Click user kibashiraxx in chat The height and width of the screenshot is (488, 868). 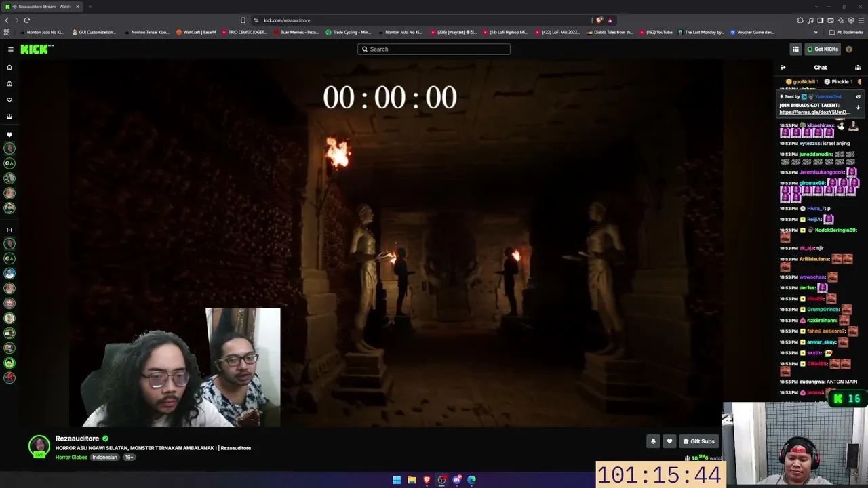(821, 125)
